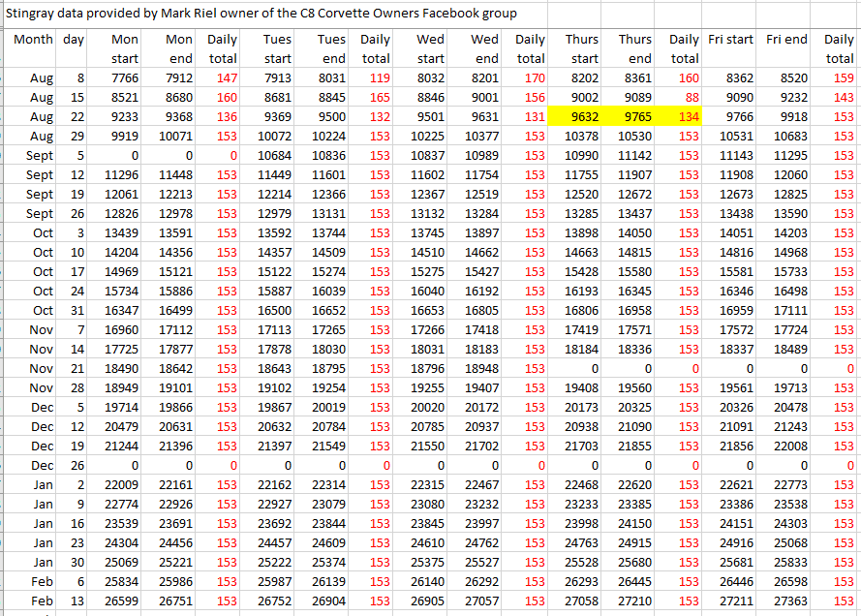Image resolution: width=861 pixels, height=616 pixels.
Task: Click the cell with value 10684
Action: tap(284, 155)
